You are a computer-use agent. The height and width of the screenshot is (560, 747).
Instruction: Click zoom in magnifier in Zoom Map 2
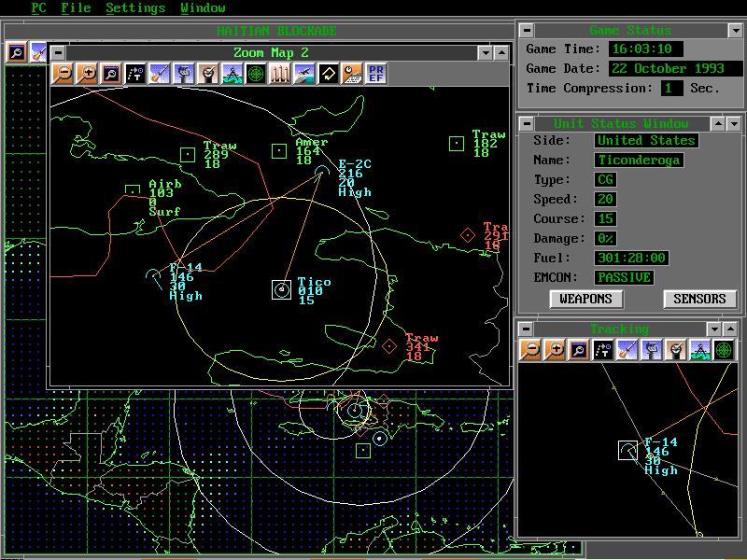(x=87, y=74)
